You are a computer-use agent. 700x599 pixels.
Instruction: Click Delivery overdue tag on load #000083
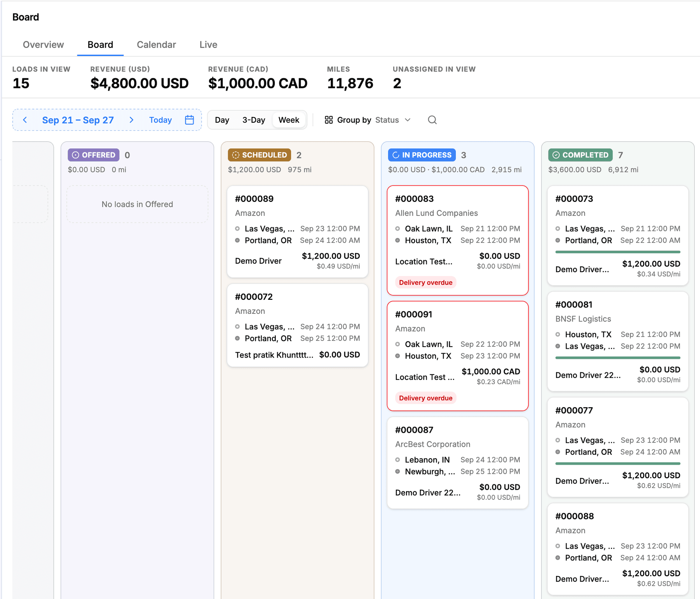pyautogui.click(x=426, y=282)
